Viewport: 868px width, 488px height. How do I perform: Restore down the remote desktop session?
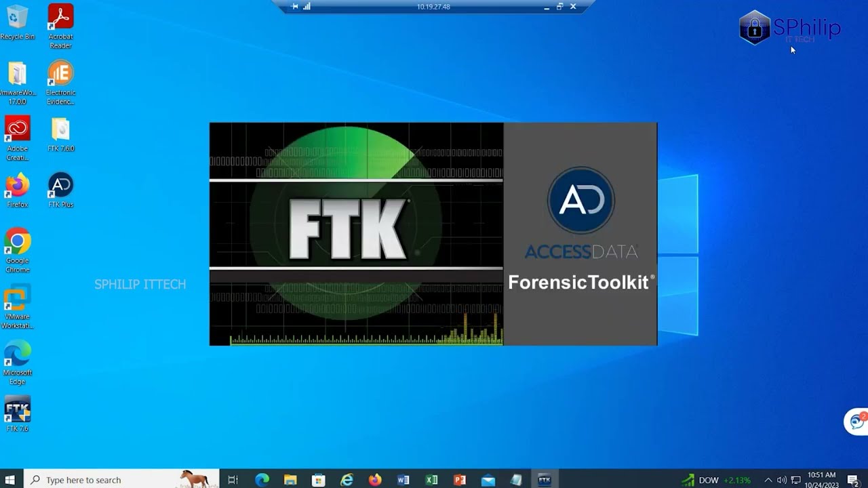[559, 6]
